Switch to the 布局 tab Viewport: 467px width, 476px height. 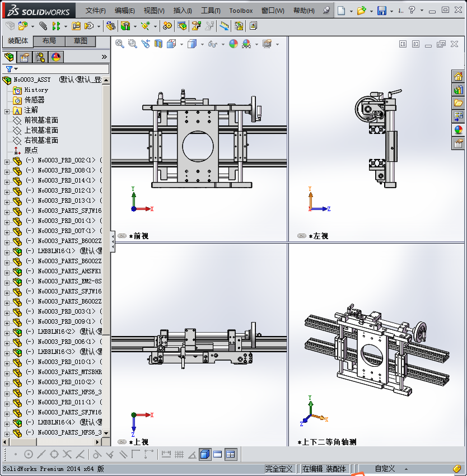pos(49,41)
